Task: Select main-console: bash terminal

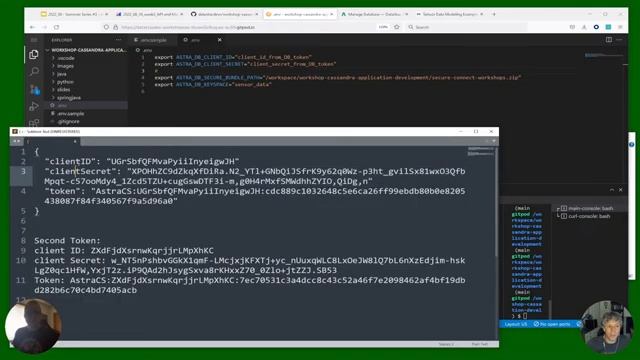Action: [x=590, y=208]
